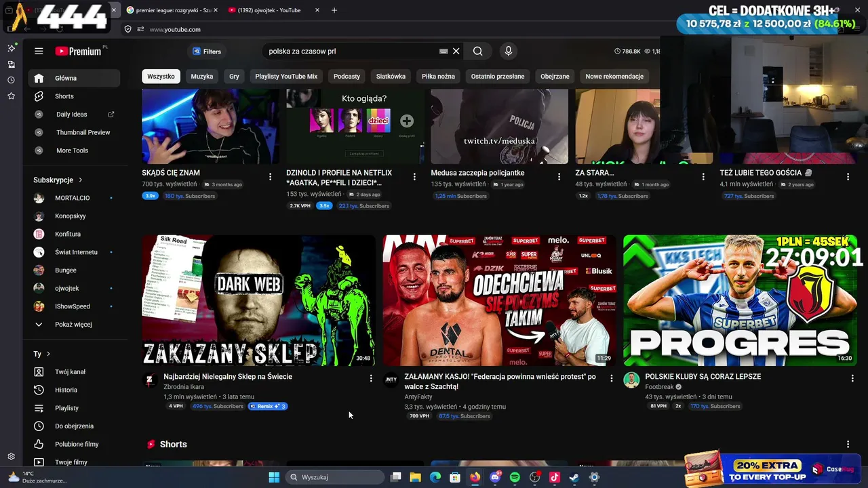Open the MORTALCIO channel subscription
Viewport: 868px width, 488px height.
pyautogui.click(x=74, y=198)
